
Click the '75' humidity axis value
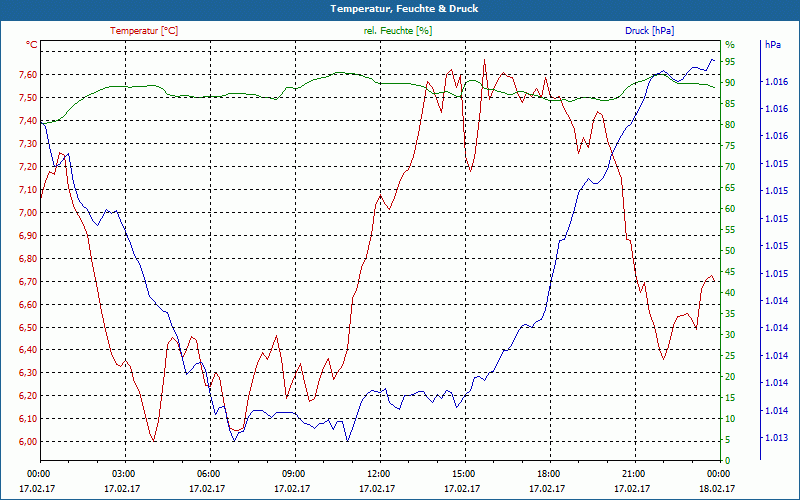point(730,146)
